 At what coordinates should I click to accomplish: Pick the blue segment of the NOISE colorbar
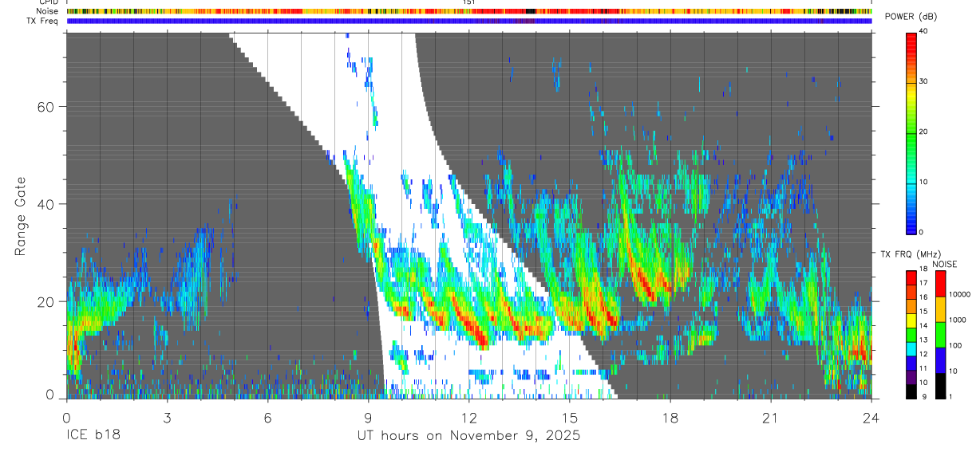point(941,360)
